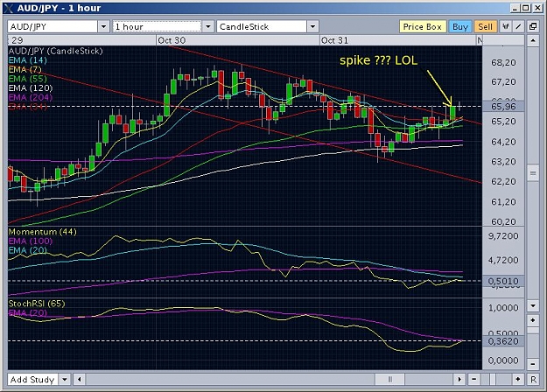Click the horizontal time scrollbar thumb
This screenshot has width=547, height=392.
tap(389, 379)
